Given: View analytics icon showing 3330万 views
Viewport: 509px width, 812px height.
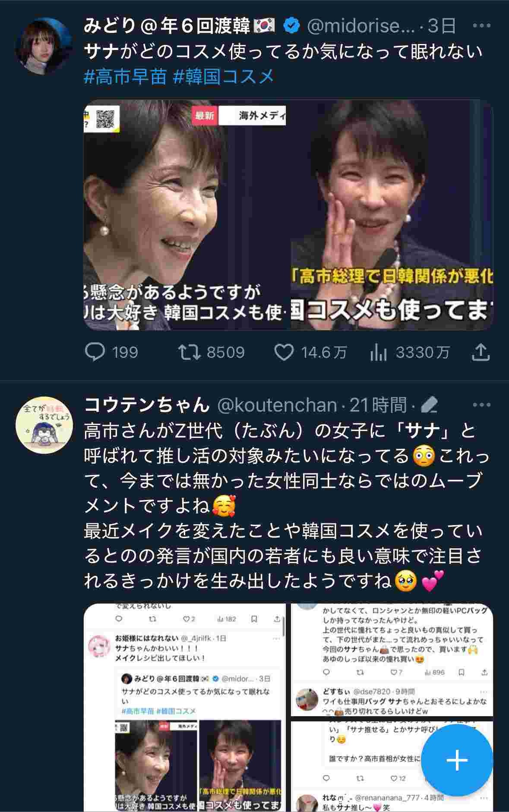Looking at the screenshot, I should [378, 352].
